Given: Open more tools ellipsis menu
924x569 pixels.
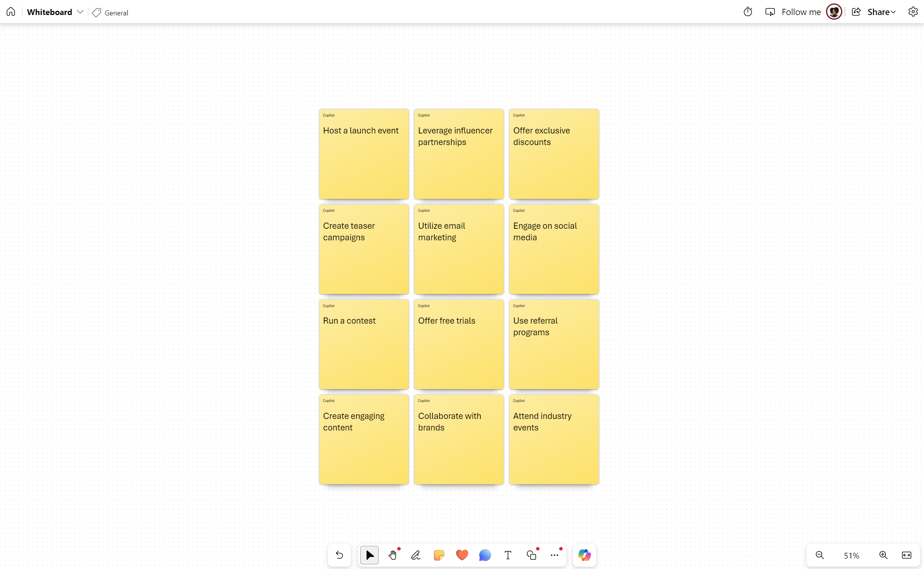Looking at the screenshot, I should 555,555.
